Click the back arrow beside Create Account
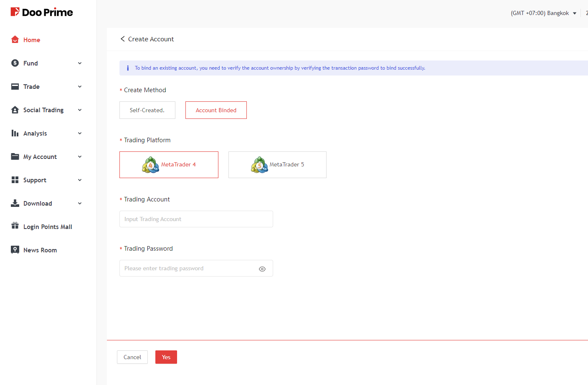Image resolution: width=588 pixels, height=385 pixels. point(122,39)
